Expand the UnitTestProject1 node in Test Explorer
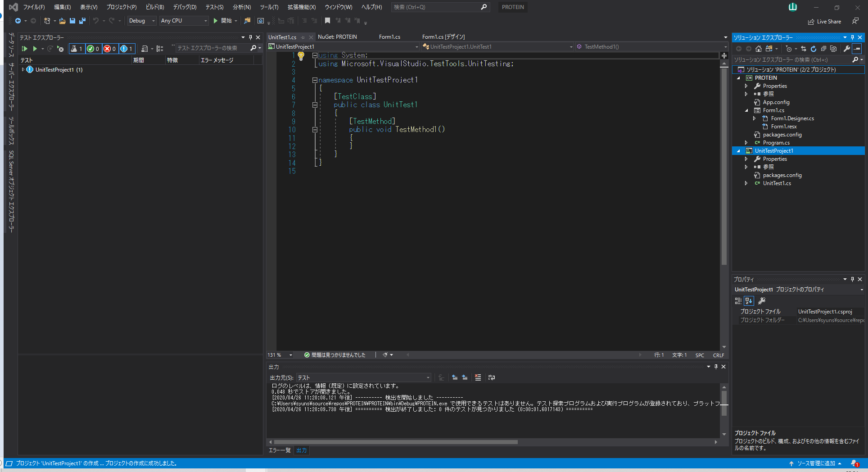Viewport: 868px width, 472px height. [x=23, y=70]
